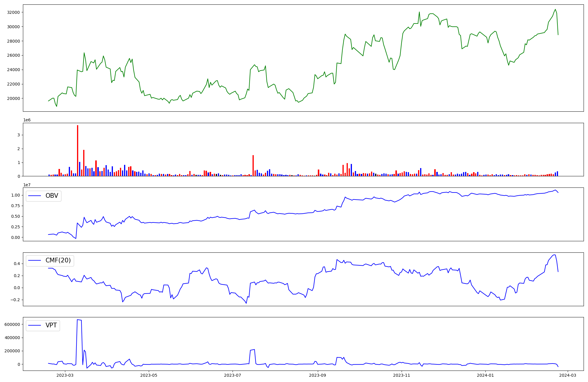This screenshot has width=588, height=382.
Task: Click the 0.4 CMF axis label
Action: pyautogui.click(x=16, y=264)
